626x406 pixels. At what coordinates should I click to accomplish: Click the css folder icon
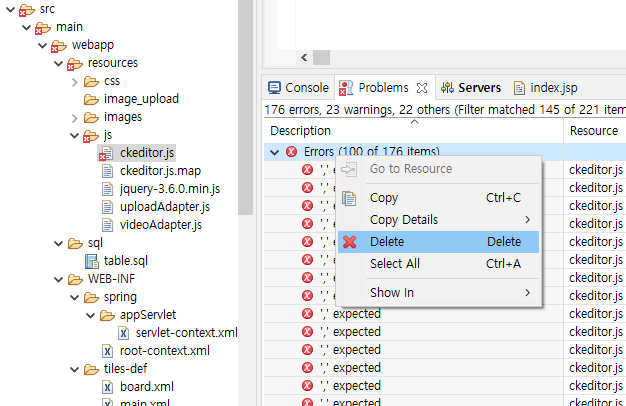[x=91, y=81]
